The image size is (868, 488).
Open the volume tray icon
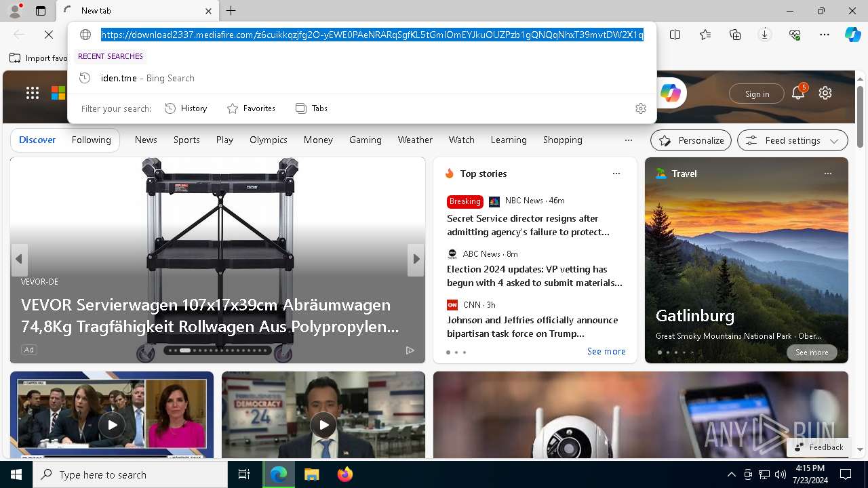tap(781, 474)
